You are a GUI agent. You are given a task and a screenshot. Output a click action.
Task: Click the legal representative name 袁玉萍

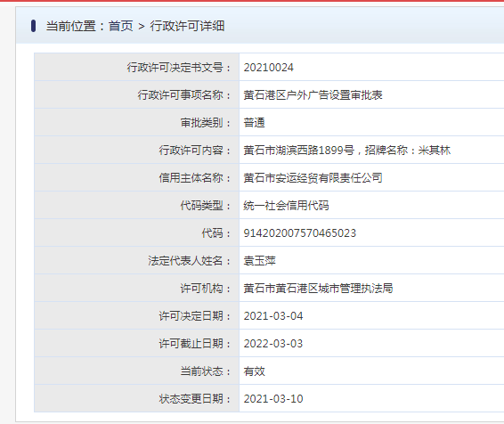point(259,261)
